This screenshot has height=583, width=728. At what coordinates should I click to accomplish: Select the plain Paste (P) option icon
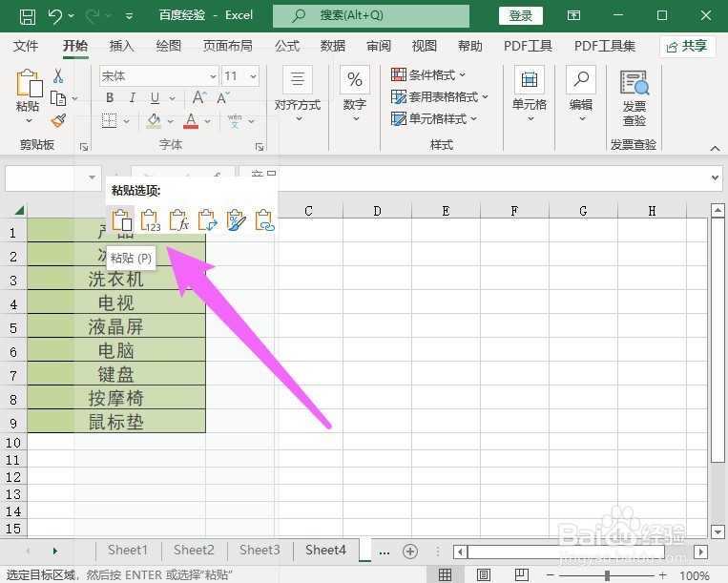coord(121,220)
